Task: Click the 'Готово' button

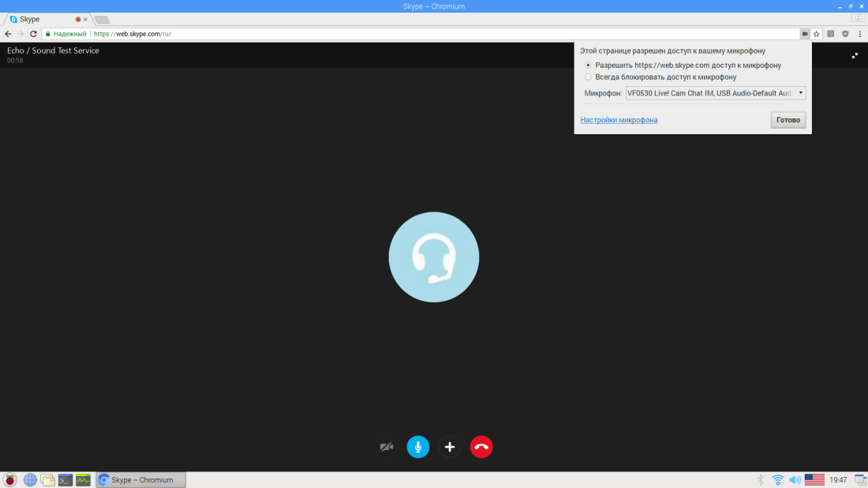Action: coord(788,120)
